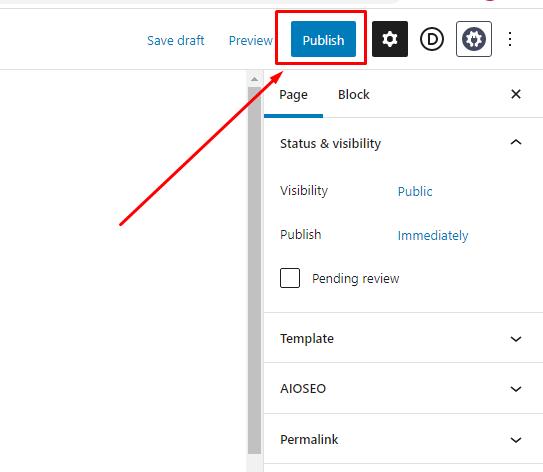Click the Template section heading
The image size is (543, 472).
(x=307, y=338)
